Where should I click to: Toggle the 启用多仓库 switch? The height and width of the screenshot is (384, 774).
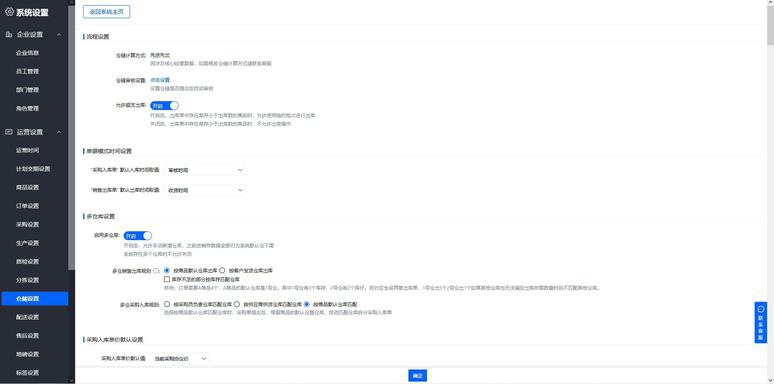point(138,236)
